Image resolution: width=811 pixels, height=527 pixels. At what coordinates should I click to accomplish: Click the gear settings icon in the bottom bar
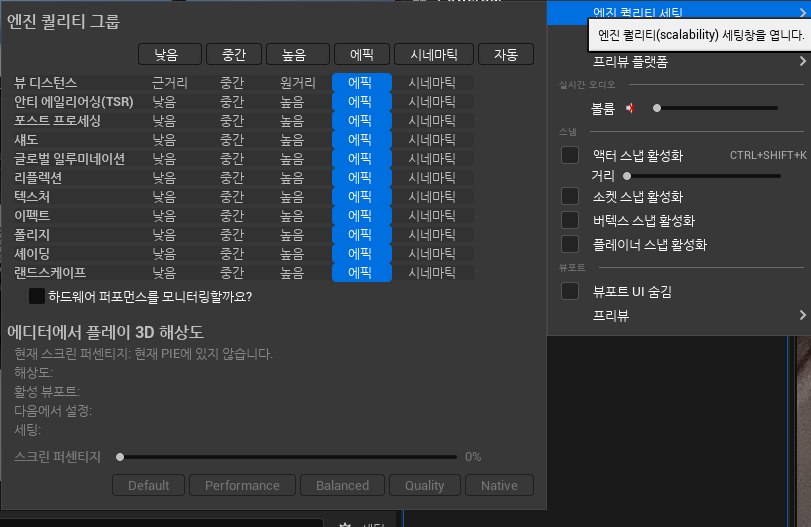tap(345, 524)
